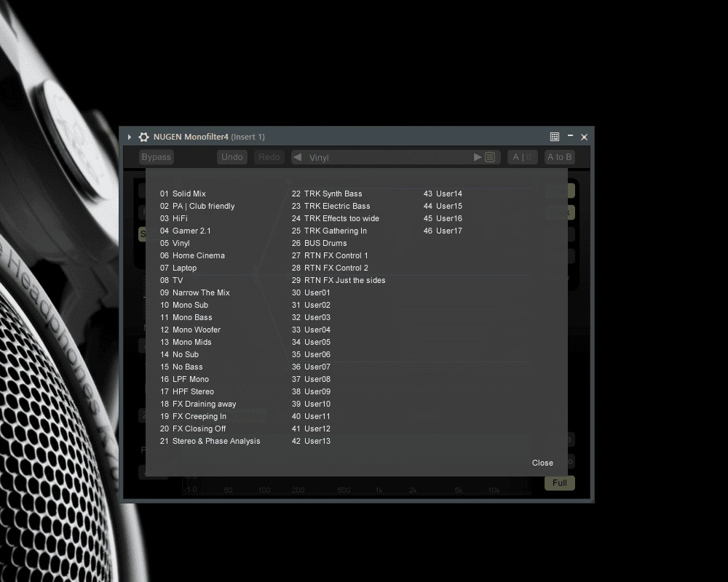
Task: Go to previous preset arrow
Action: click(298, 157)
